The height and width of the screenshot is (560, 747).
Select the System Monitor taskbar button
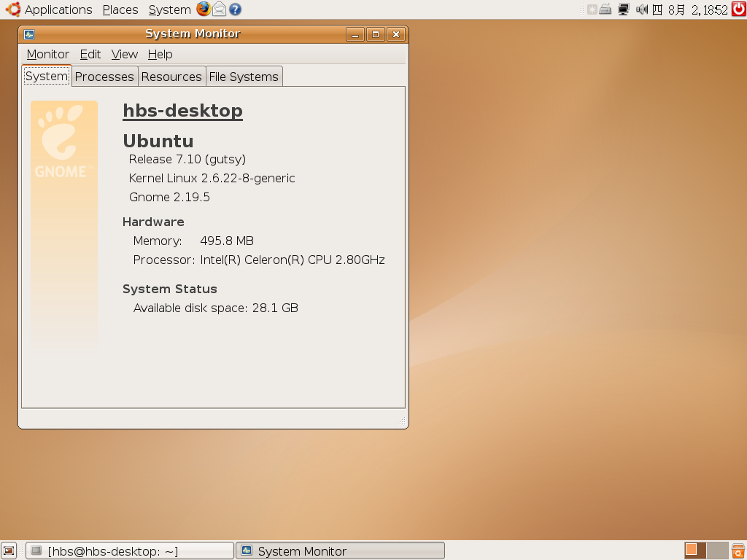(x=340, y=551)
